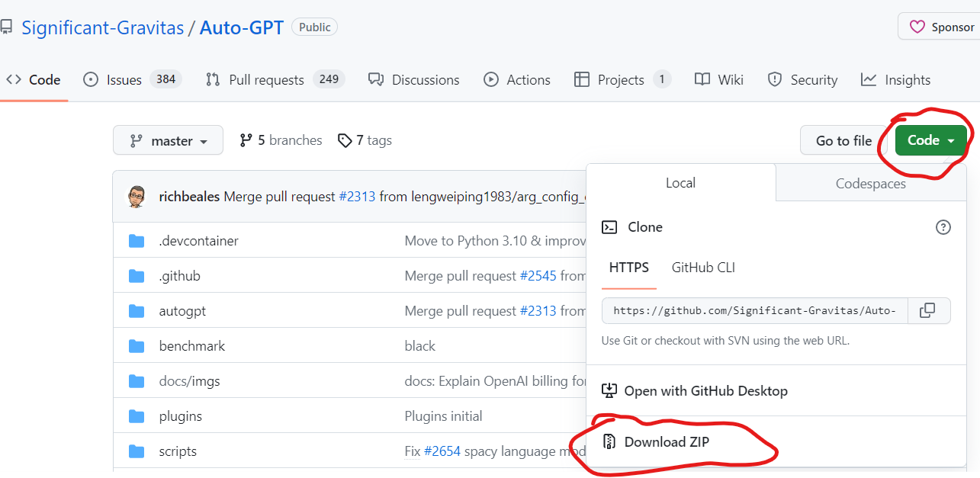View the 7 tags link
This screenshot has width=980, height=478.
[365, 140]
